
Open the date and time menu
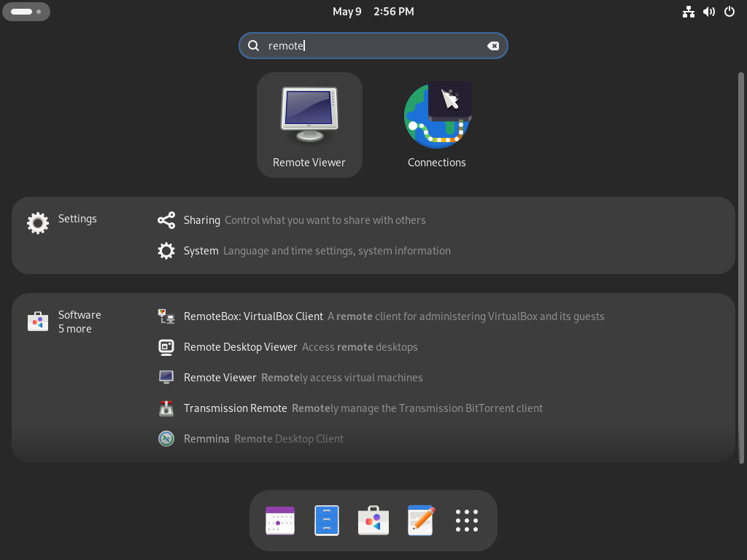pos(373,12)
